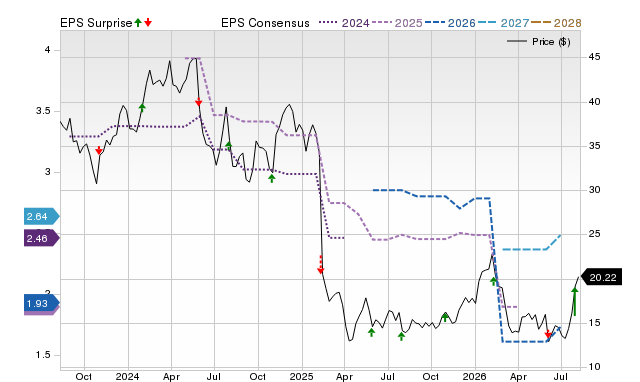Click the 10 price axis label
This screenshot has width=640, height=382.
coord(595,366)
